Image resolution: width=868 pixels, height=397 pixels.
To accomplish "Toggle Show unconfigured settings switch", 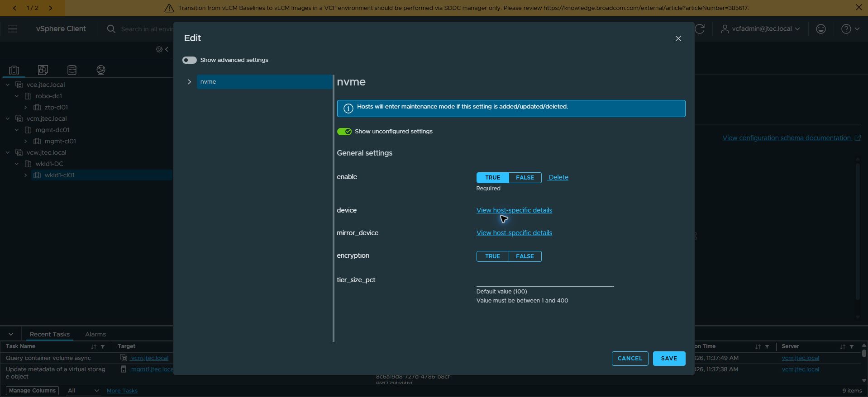I will click(x=344, y=132).
